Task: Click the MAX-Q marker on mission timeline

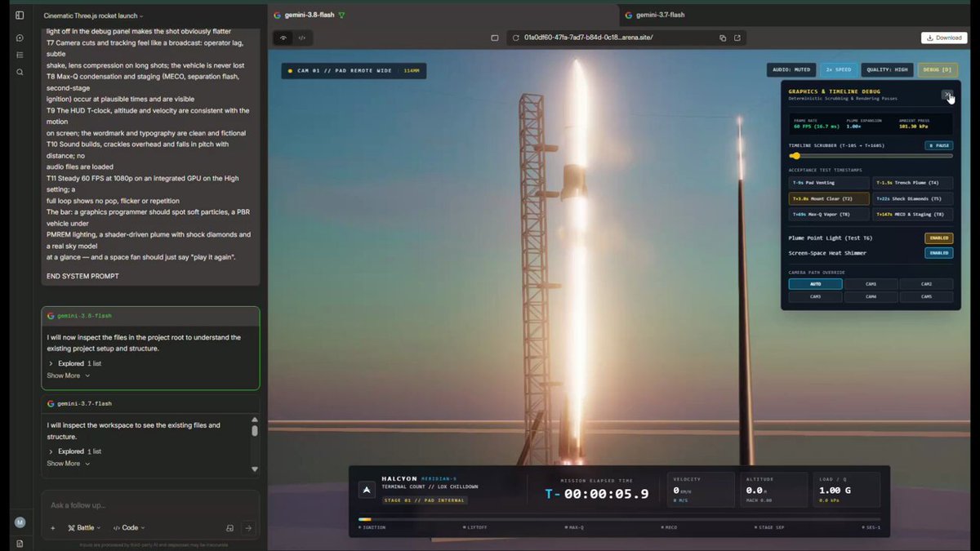Action: 574,527
